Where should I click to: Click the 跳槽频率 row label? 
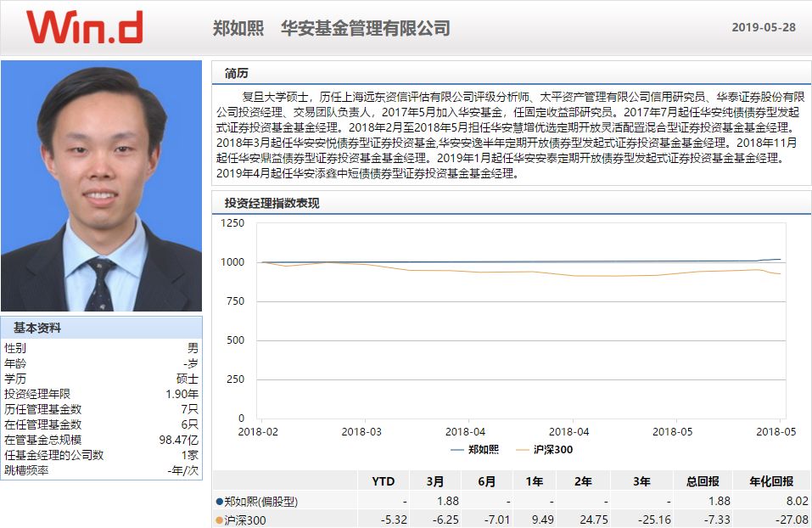pos(26,470)
